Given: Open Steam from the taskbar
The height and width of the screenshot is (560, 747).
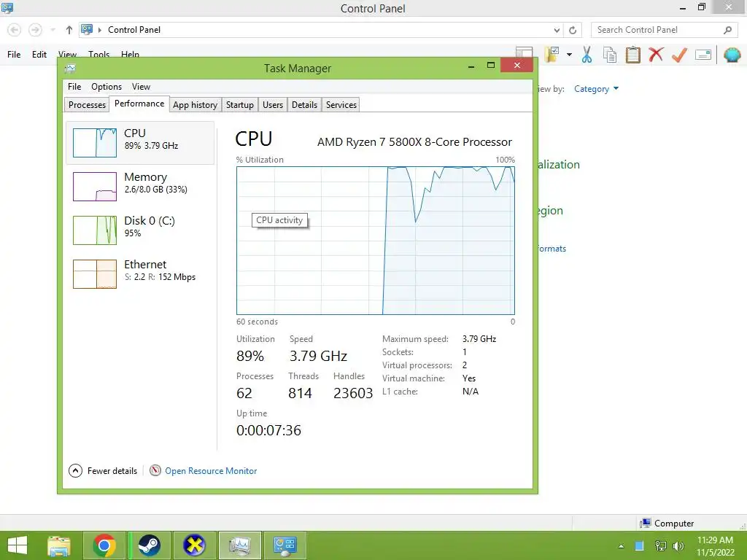Looking at the screenshot, I should 149,545.
